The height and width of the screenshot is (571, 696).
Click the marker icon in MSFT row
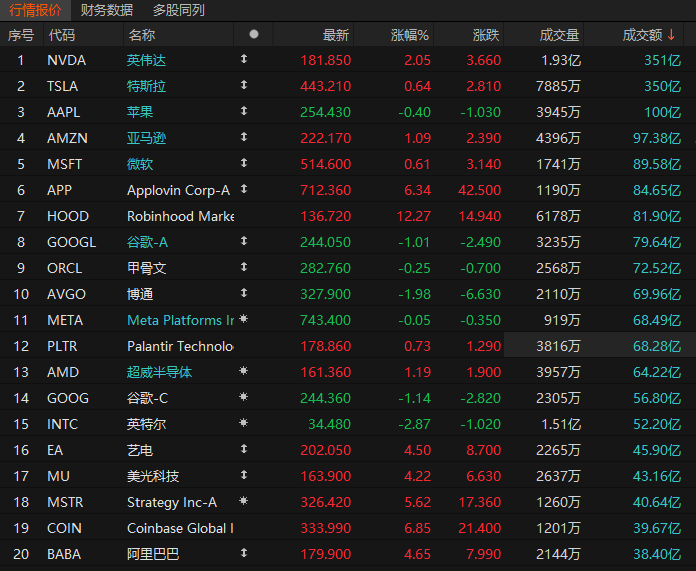[x=244, y=163]
